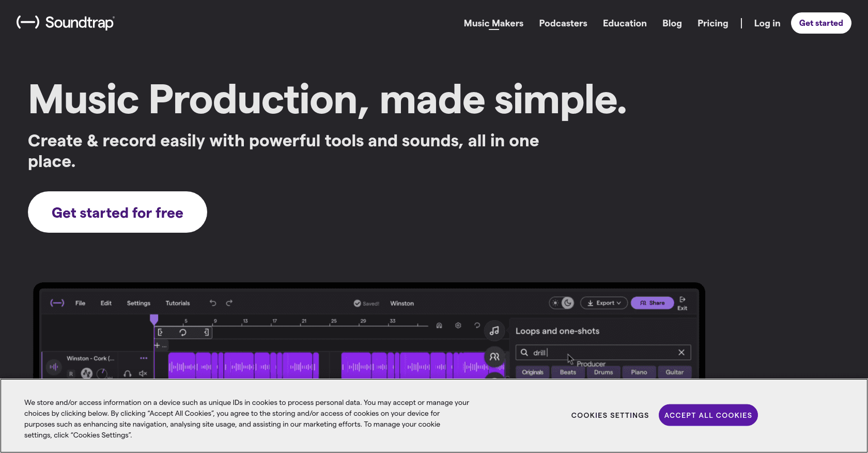Select the Drums filter tag
Image resolution: width=868 pixels, height=453 pixels.
tap(603, 372)
